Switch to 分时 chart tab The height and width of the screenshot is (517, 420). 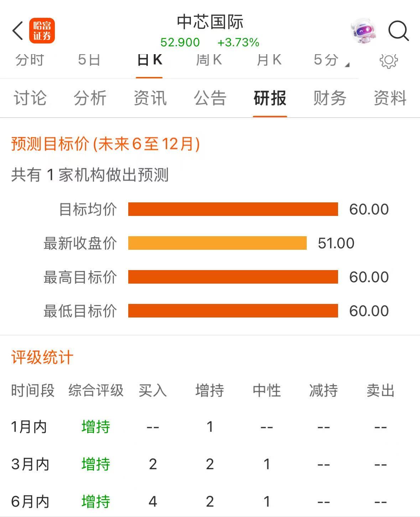[x=30, y=60]
